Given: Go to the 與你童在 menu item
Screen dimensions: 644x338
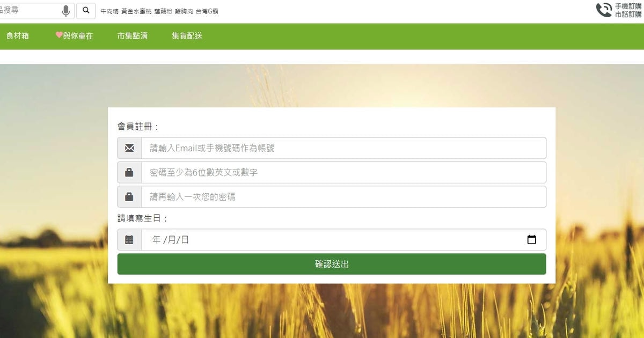Looking at the screenshot, I should [x=74, y=36].
